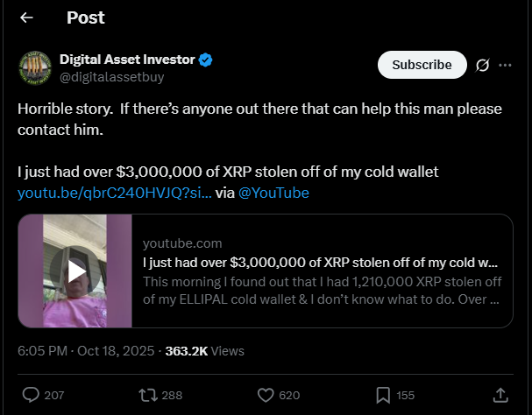The image size is (532, 415).
Task: Click the youtube.com domain label in card
Action: (x=181, y=243)
